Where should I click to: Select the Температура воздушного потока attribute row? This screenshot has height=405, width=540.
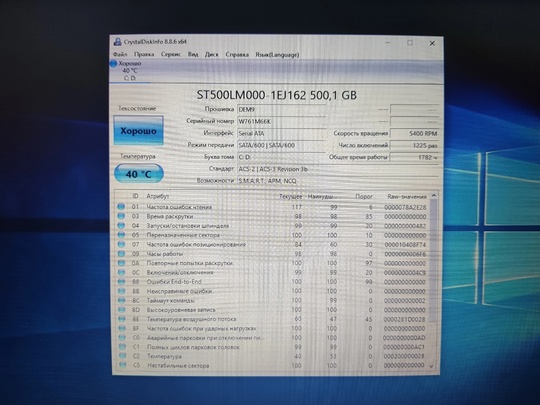click(272, 319)
